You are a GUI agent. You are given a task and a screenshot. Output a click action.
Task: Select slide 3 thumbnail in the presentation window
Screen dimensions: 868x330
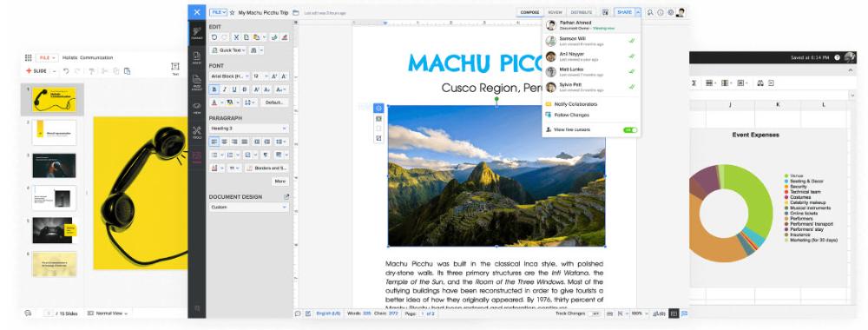pyautogui.click(x=54, y=165)
